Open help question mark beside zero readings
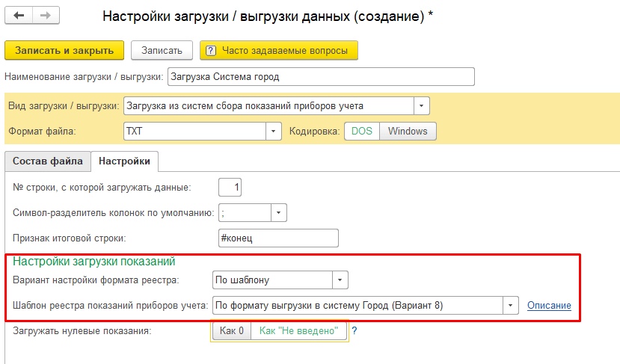 click(354, 331)
